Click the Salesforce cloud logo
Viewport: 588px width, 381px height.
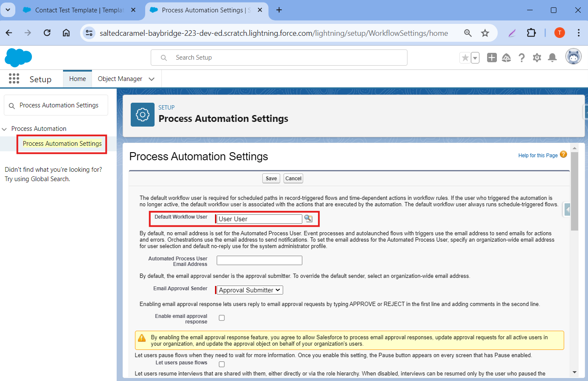coord(18,58)
